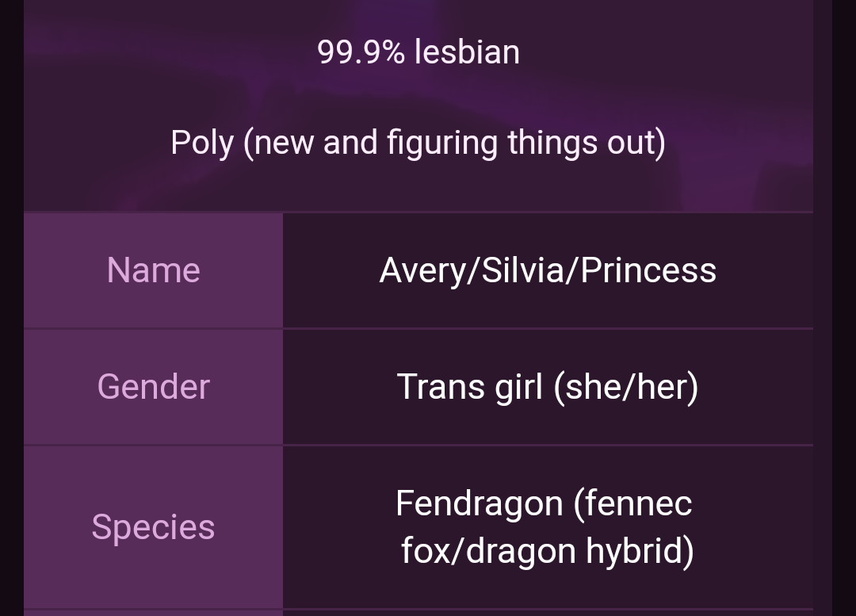Click the "fox/dragon hybrid)" text line
Image resolution: width=856 pixels, height=616 pixels.
(x=547, y=551)
